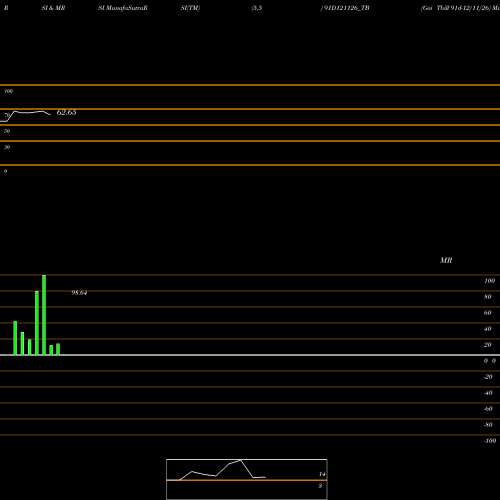This screenshot has height=500, width=500.
Task: Click the 8 label in the bottom mini chart
Action: (x=320, y=486)
